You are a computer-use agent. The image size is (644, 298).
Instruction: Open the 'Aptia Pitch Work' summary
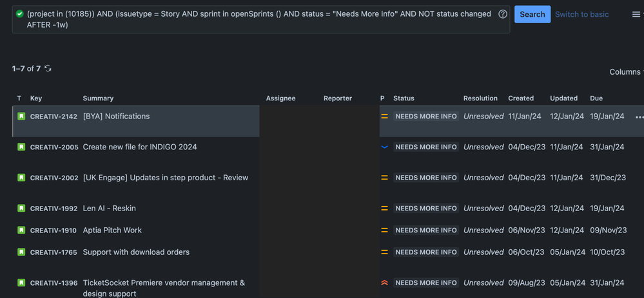pyautogui.click(x=112, y=230)
